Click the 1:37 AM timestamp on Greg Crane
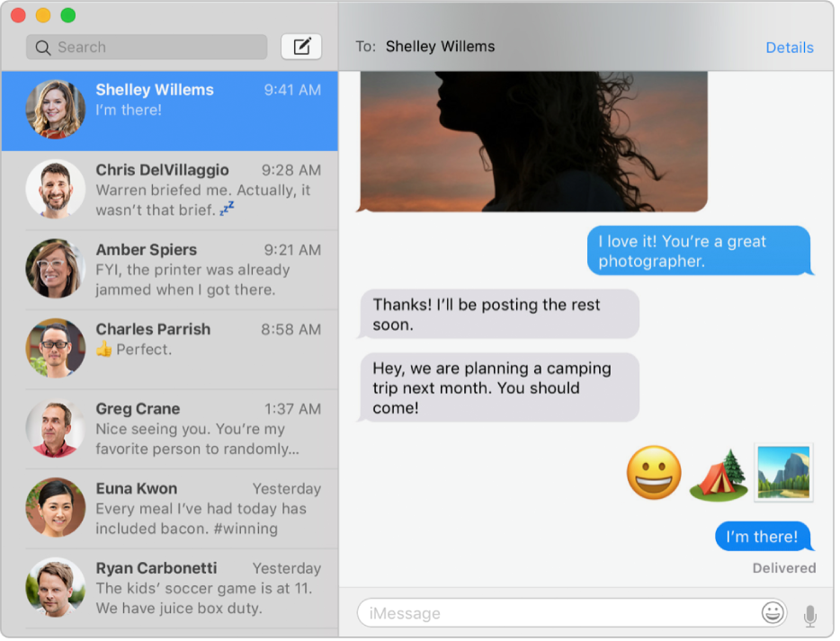 (292, 409)
